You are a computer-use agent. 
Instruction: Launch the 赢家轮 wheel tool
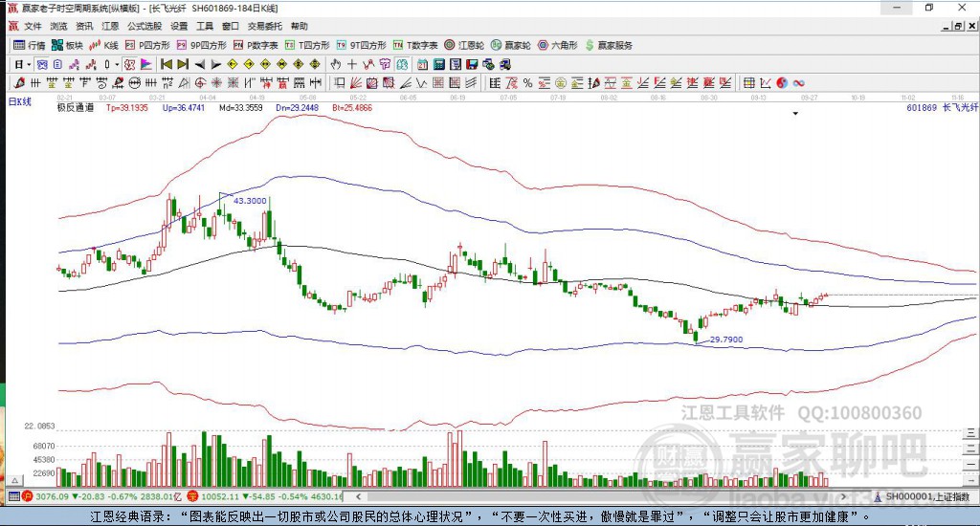(x=511, y=45)
